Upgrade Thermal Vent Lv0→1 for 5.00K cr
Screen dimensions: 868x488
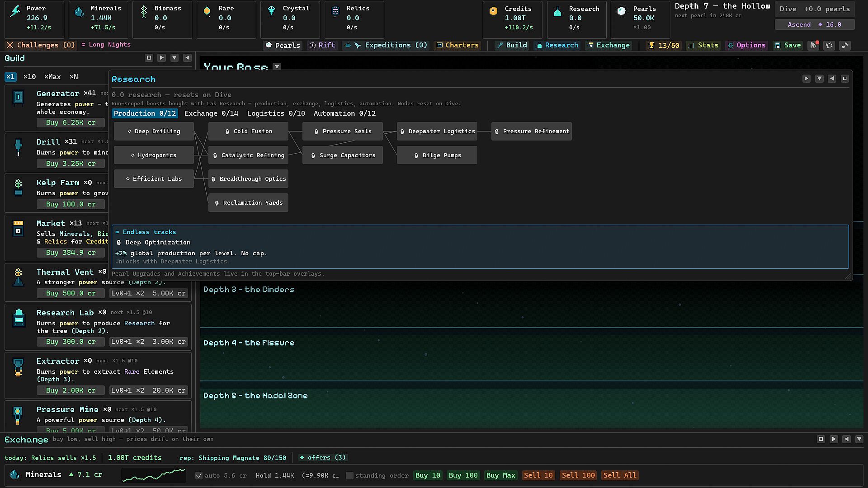[x=148, y=293]
